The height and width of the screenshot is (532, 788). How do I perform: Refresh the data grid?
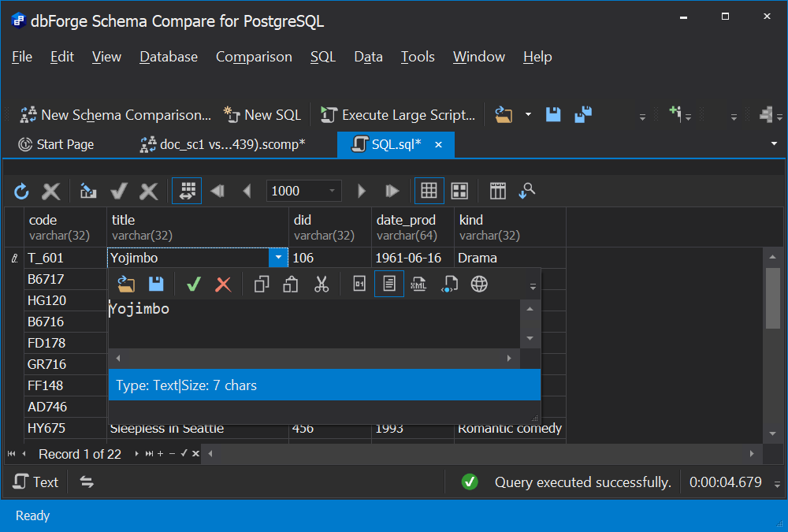click(21, 191)
